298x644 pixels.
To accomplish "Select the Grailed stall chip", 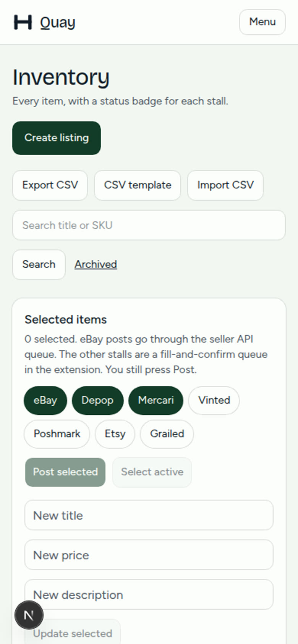I will pyautogui.click(x=167, y=434).
